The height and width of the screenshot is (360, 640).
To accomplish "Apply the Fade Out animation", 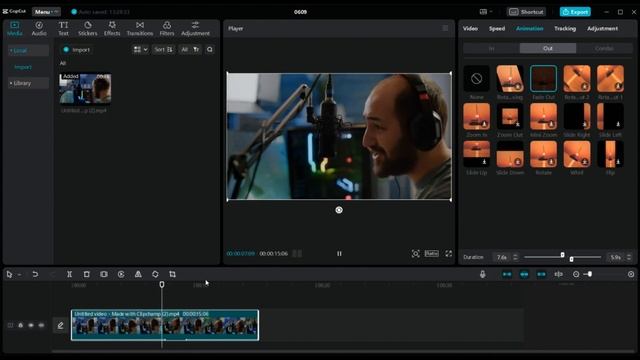I will point(543,79).
